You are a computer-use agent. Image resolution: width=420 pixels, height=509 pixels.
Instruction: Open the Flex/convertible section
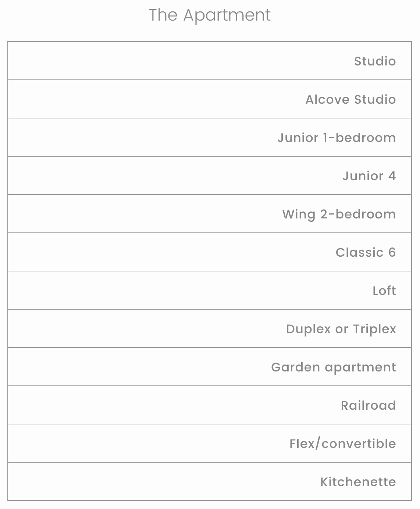click(210, 444)
